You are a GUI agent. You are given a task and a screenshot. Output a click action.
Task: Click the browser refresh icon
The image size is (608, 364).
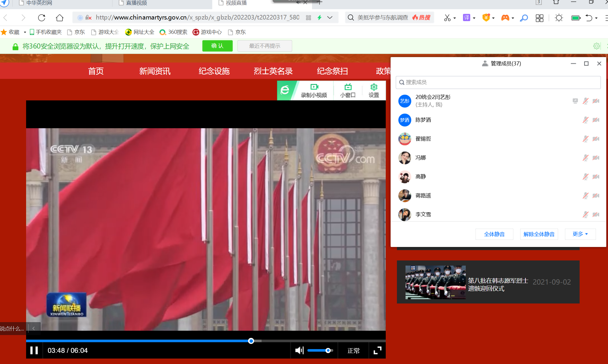pos(42,18)
